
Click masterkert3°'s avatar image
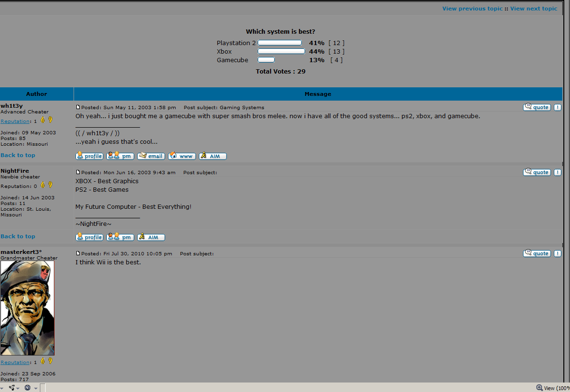coord(28,308)
